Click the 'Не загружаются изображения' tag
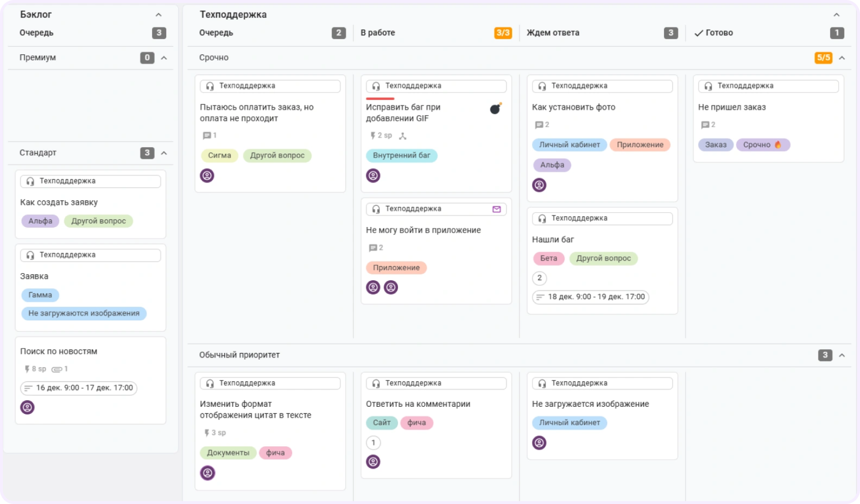860x504 pixels. 84,313
